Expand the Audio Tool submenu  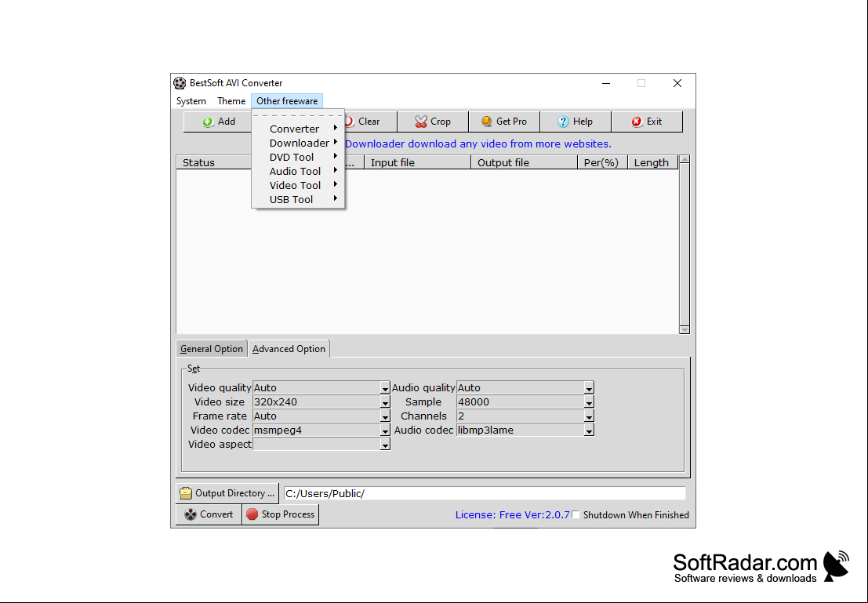pos(298,171)
